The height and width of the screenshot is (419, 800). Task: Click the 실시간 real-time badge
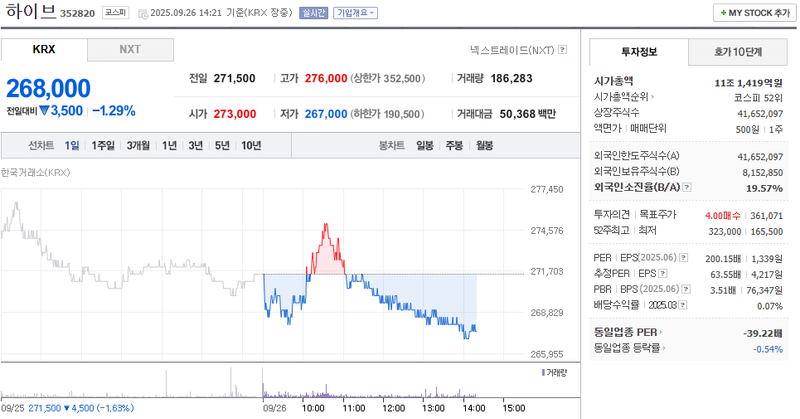click(313, 13)
